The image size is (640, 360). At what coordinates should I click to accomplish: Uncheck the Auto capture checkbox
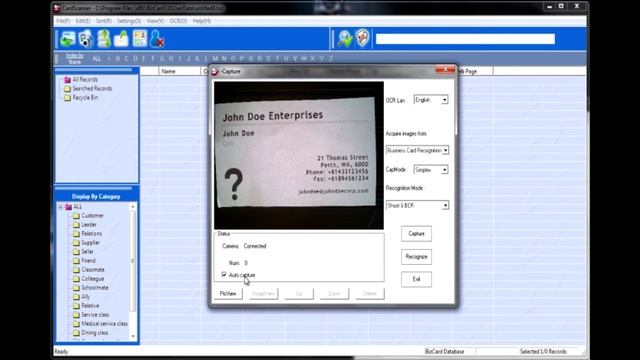tap(224, 275)
